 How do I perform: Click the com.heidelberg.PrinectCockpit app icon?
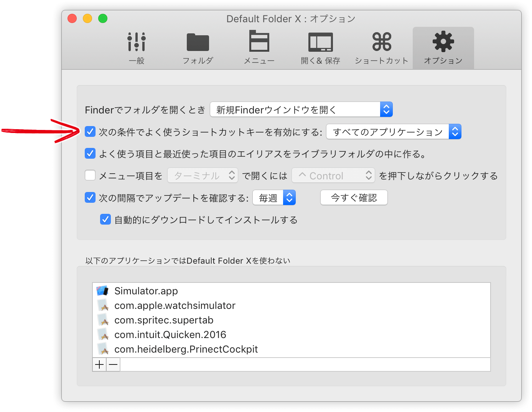(x=102, y=349)
